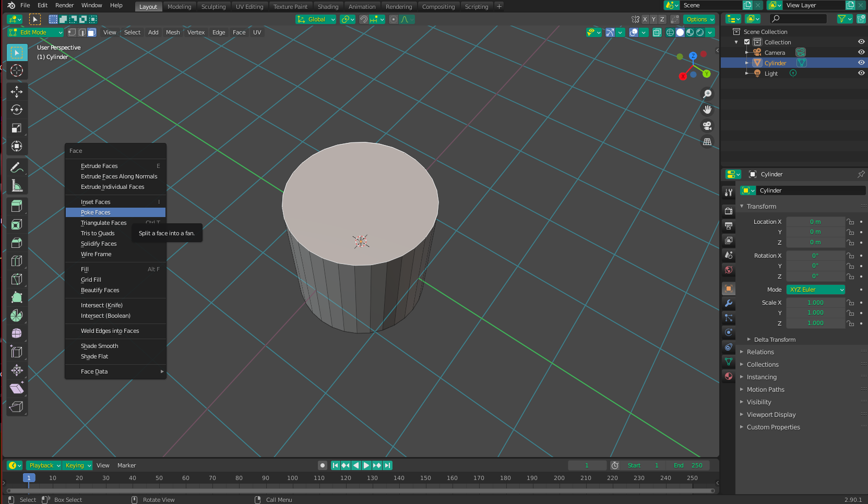Select the Edge Slide tool
Viewport: 868px width, 504px height.
(17, 352)
